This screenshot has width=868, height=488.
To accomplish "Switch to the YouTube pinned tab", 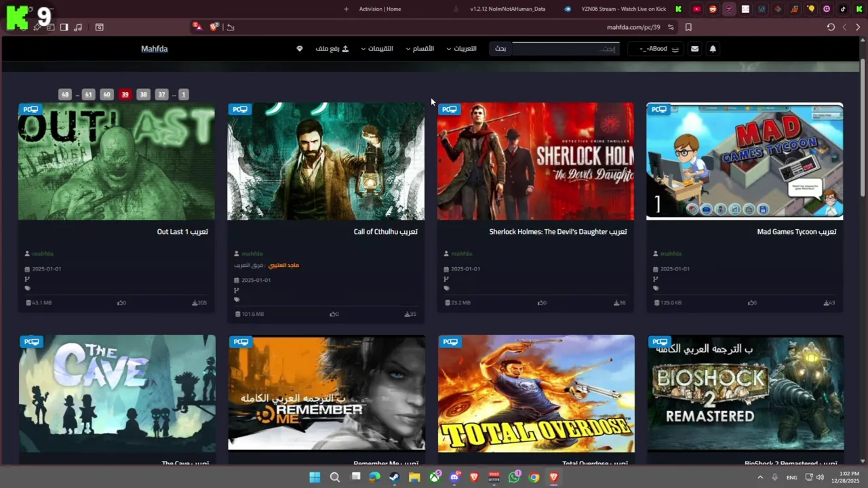I will tap(696, 9).
